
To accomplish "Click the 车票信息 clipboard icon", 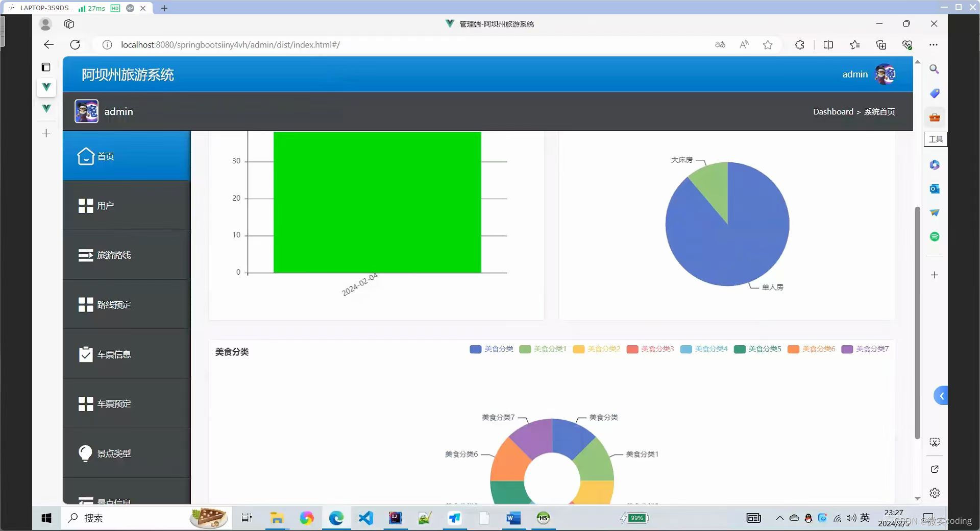I will pyautogui.click(x=85, y=354).
